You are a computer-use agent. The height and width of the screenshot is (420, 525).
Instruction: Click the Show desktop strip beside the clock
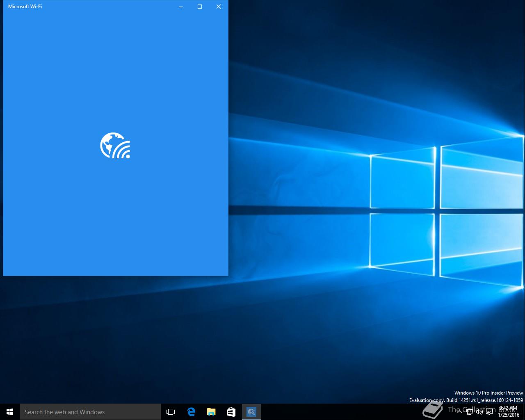[x=524, y=412]
